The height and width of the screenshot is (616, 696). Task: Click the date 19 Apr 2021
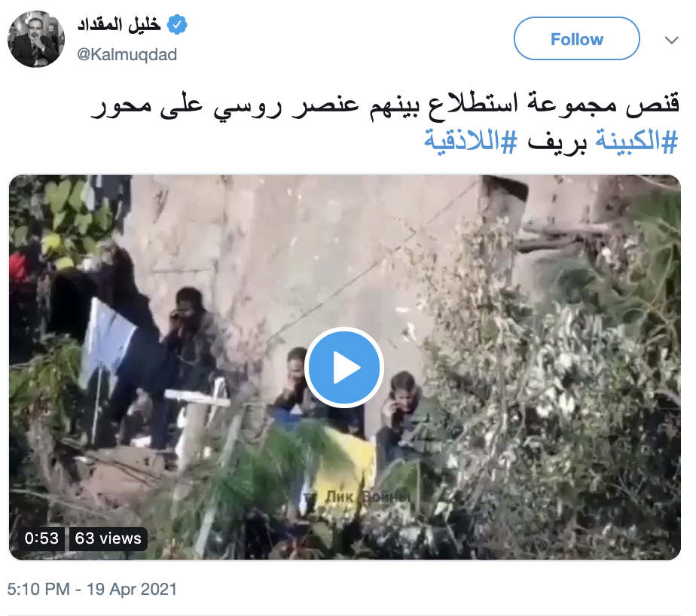pyautogui.click(x=132, y=590)
